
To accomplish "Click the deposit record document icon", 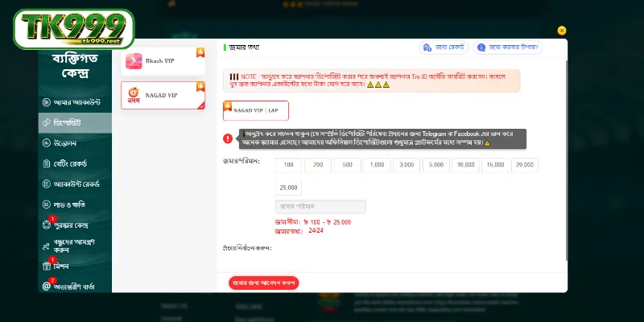I will (427, 47).
